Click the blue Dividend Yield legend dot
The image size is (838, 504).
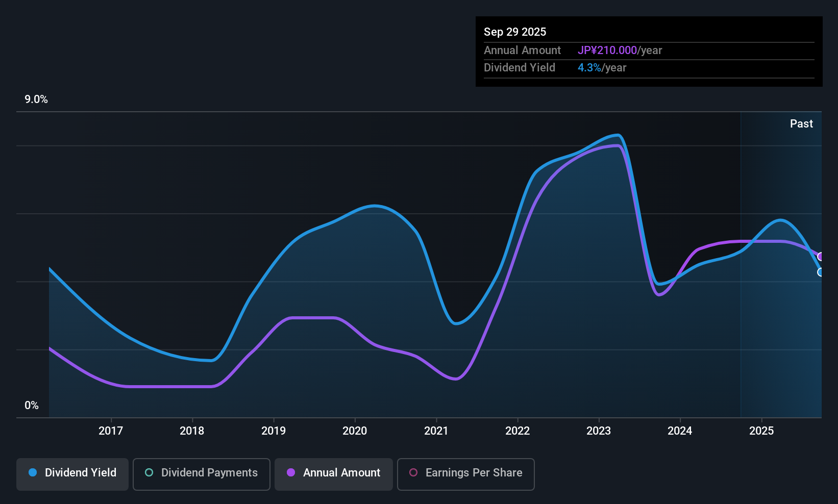click(33, 473)
